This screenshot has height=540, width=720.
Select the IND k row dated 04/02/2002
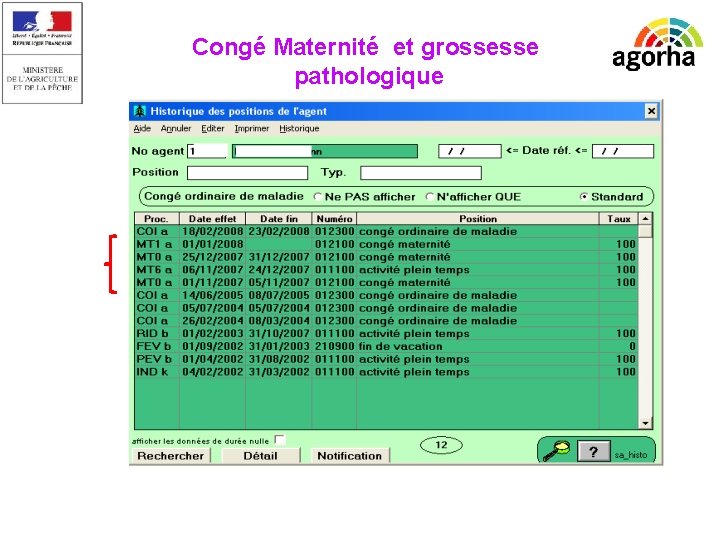(386, 372)
